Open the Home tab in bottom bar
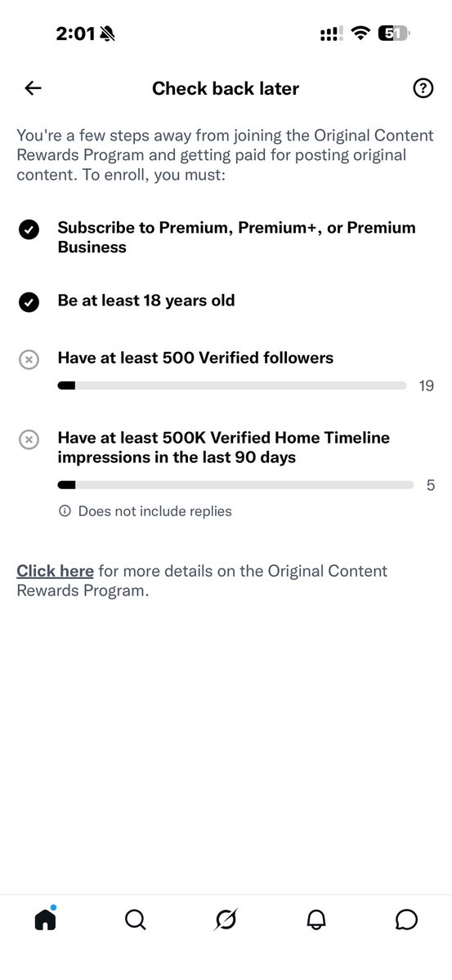Viewport: 452px width, 980px height. click(x=45, y=920)
